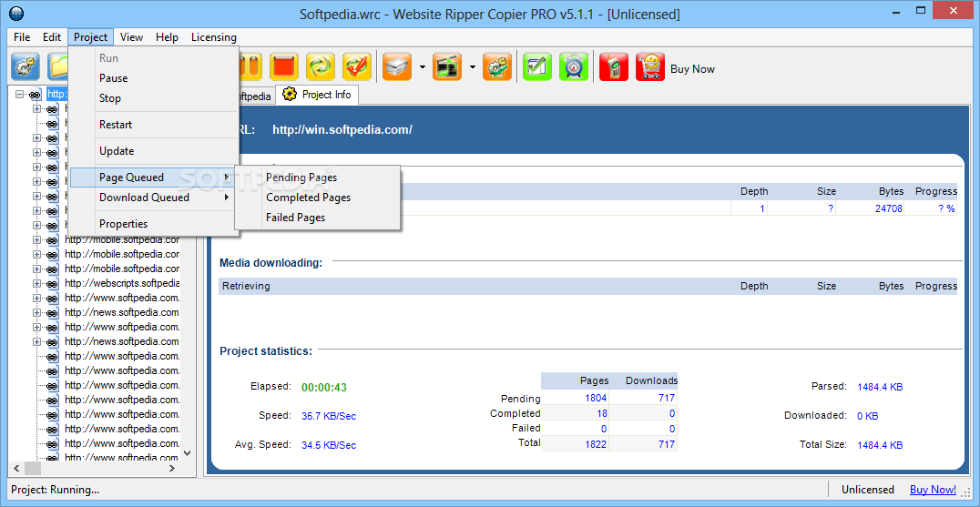The height and width of the screenshot is (507, 980).
Task: Click the link icon of the root tree node
Action: click(x=35, y=95)
